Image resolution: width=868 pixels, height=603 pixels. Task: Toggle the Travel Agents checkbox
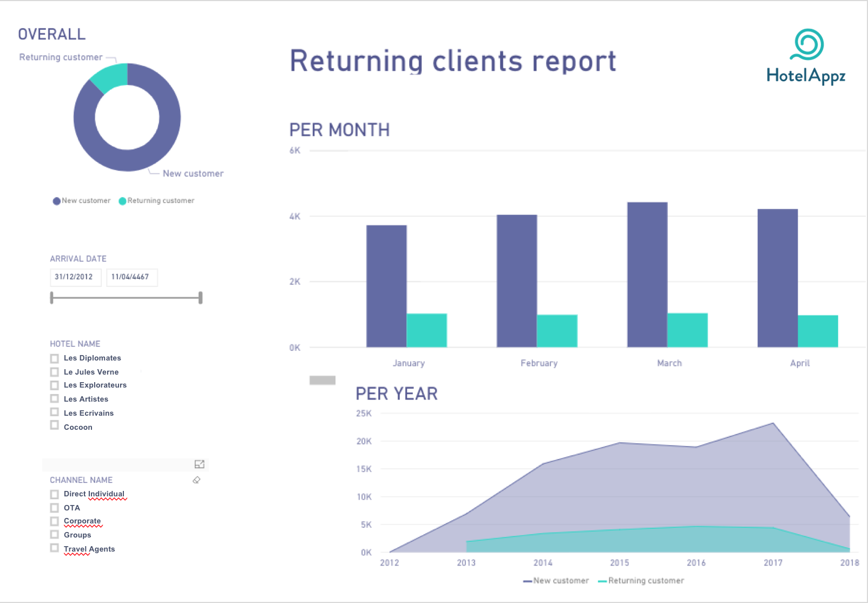coord(54,548)
